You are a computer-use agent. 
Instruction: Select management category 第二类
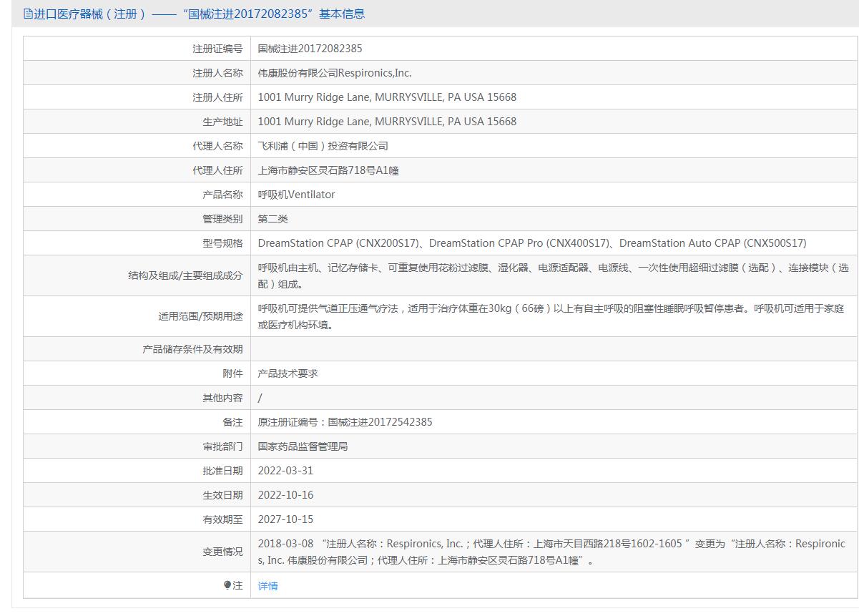[x=273, y=219]
